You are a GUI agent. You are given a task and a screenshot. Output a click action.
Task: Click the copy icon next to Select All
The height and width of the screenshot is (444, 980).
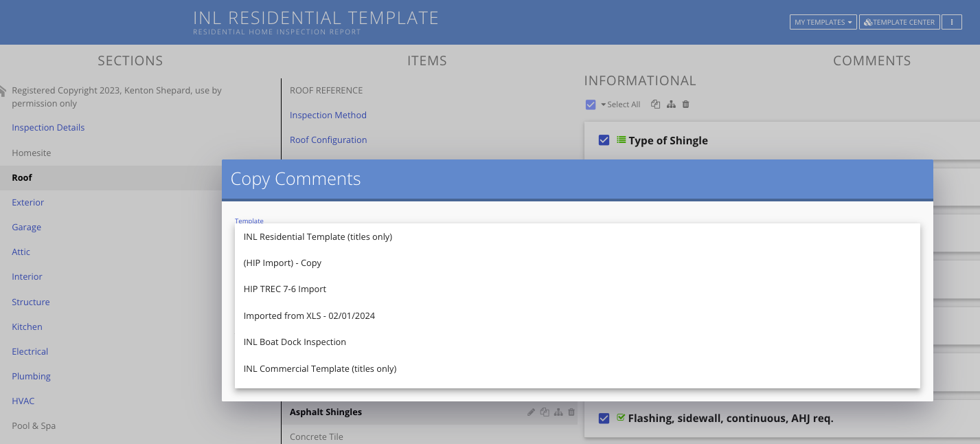tap(655, 104)
